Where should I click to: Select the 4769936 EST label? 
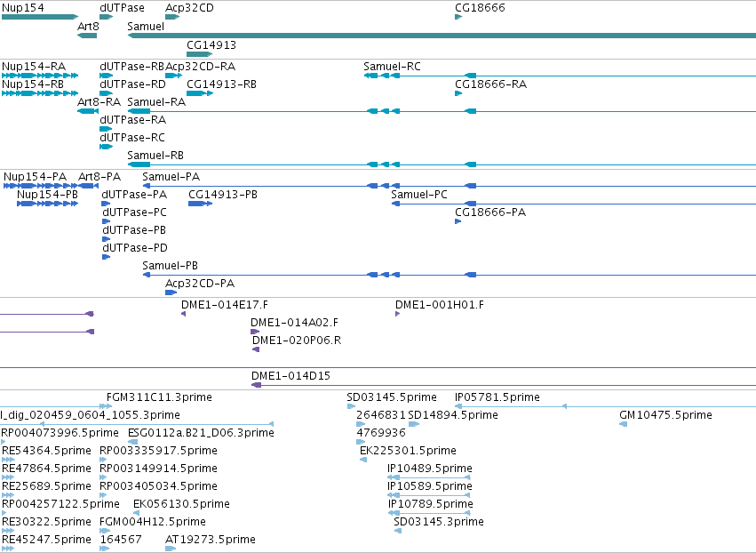click(381, 433)
